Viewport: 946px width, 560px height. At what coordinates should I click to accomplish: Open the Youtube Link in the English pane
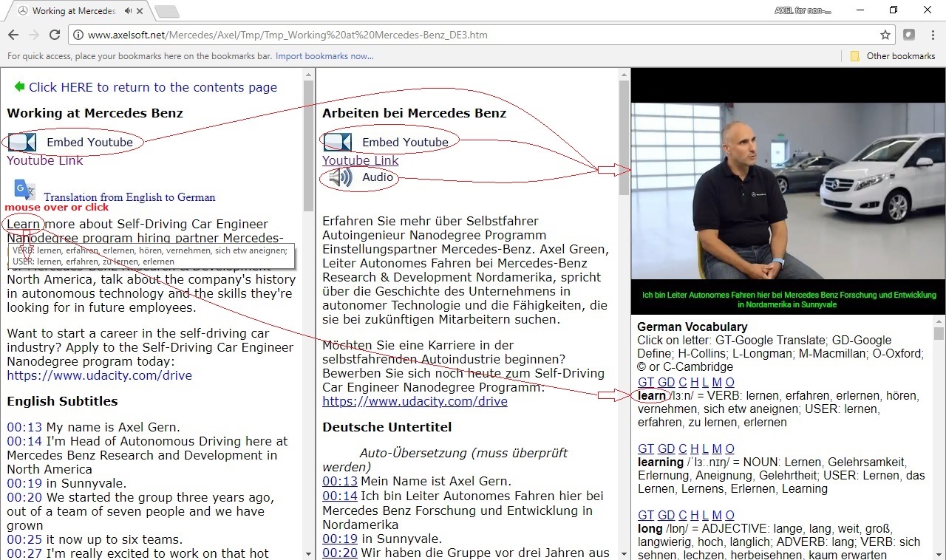coord(45,160)
